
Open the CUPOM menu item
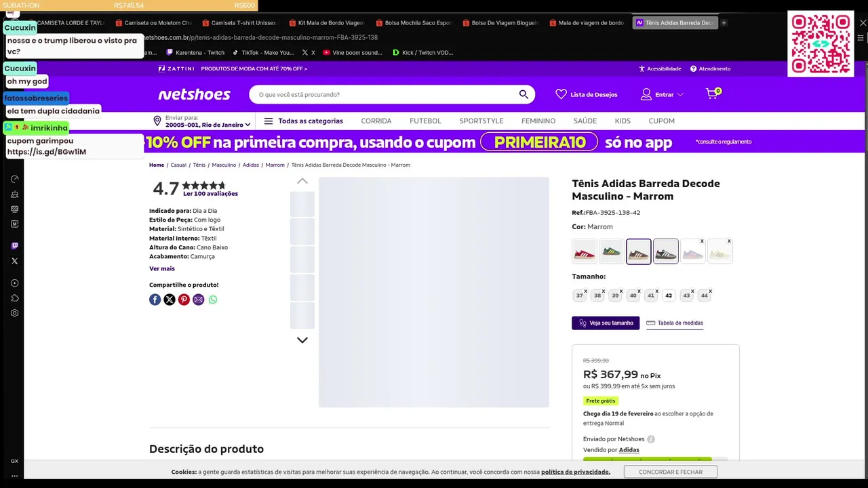(x=661, y=121)
